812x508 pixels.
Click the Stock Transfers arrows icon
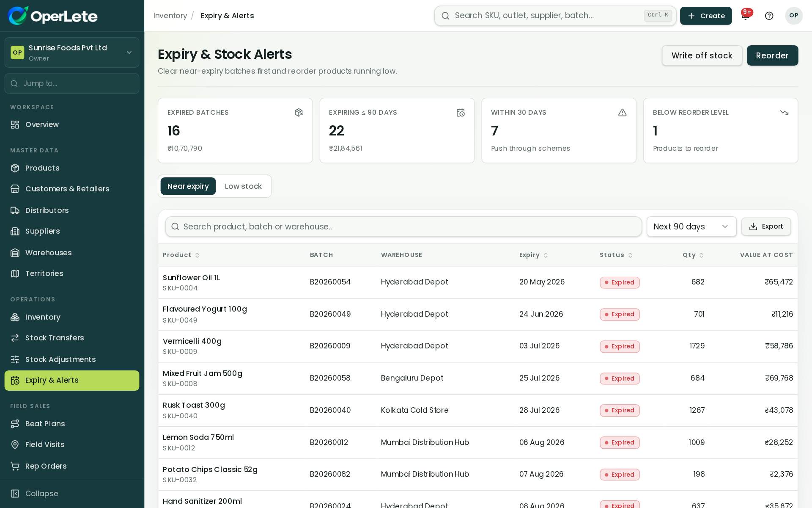15,338
